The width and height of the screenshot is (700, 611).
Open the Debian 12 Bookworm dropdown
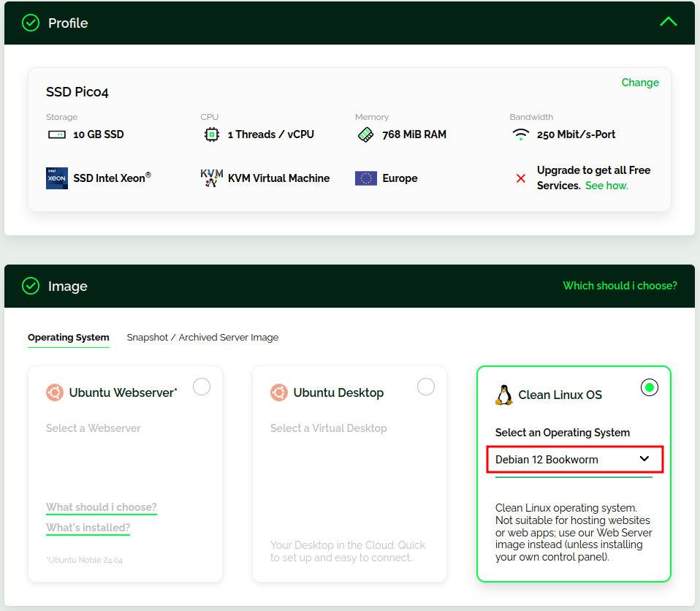pyautogui.click(x=574, y=459)
